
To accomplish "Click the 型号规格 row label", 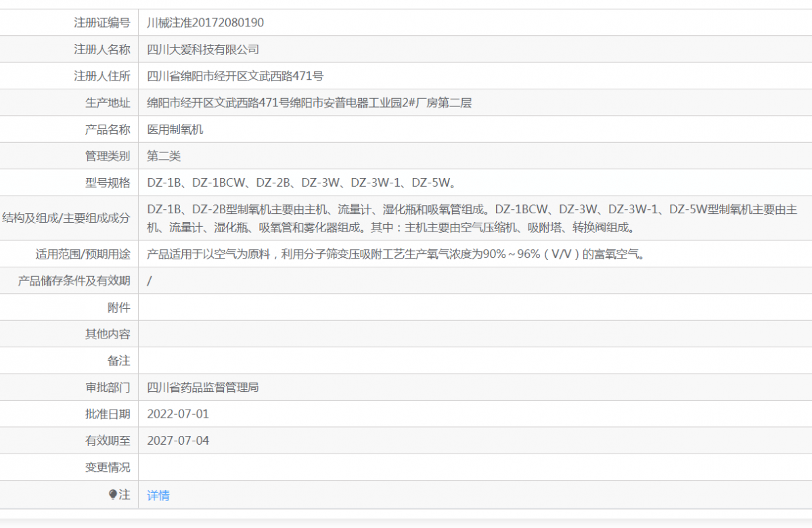I will click(x=107, y=183).
